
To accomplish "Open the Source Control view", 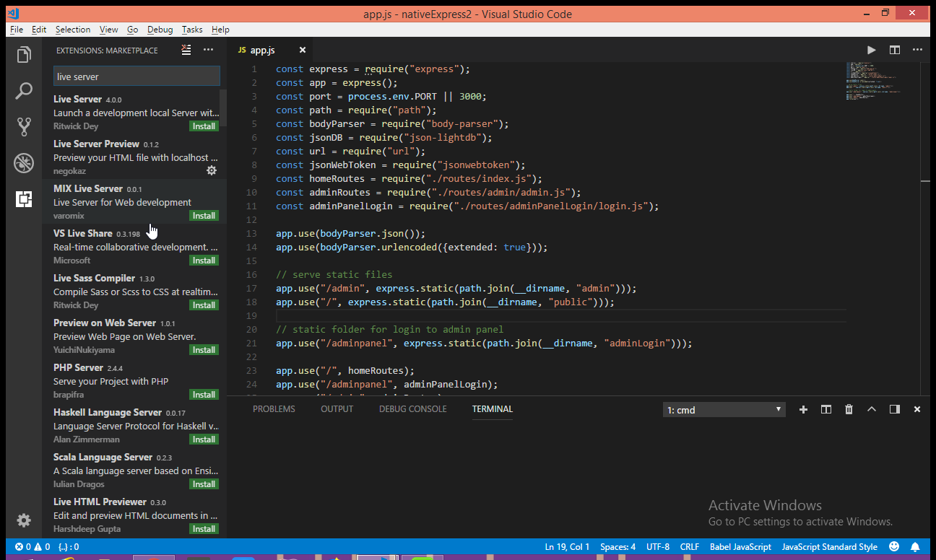I will click(24, 127).
